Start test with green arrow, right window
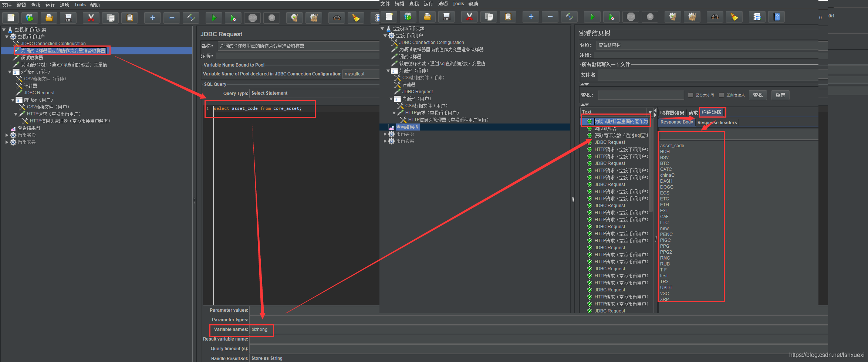 [x=592, y=17]
